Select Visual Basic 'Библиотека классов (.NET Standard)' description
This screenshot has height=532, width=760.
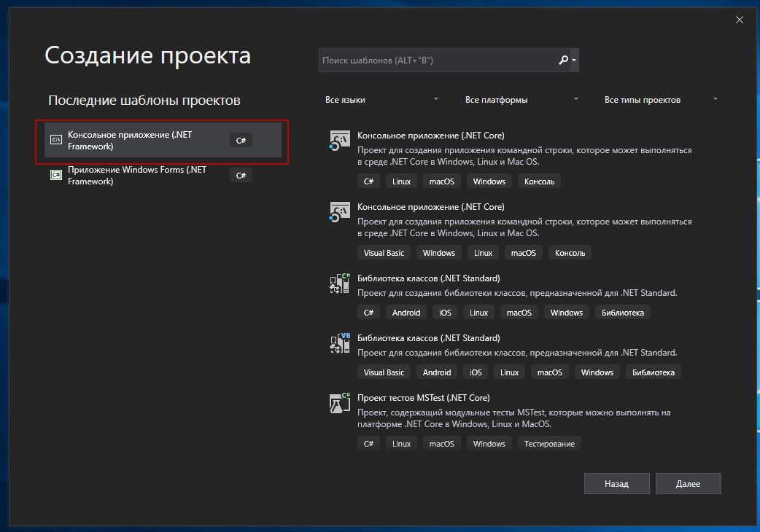(517, 353)
